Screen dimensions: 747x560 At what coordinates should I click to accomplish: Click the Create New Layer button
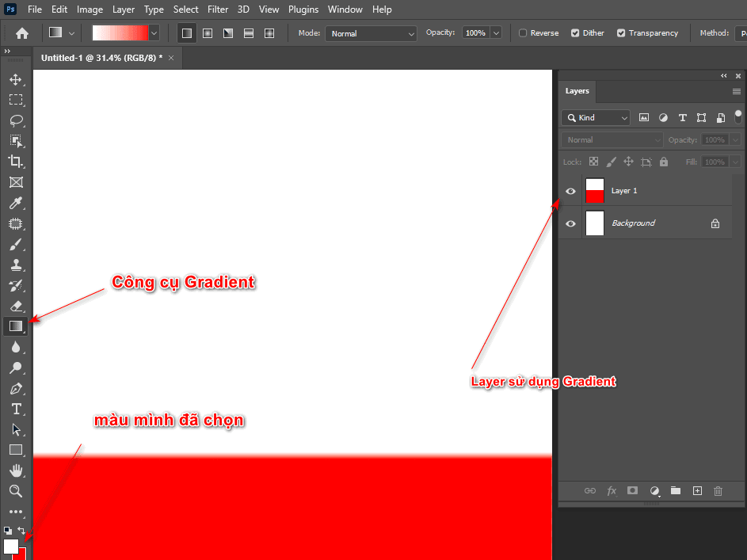pos(697,490)
